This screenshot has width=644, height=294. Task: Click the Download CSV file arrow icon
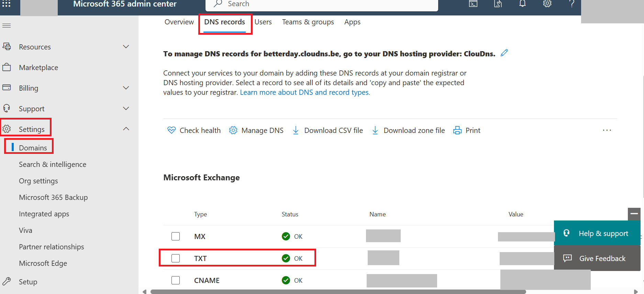pos(296,130)
